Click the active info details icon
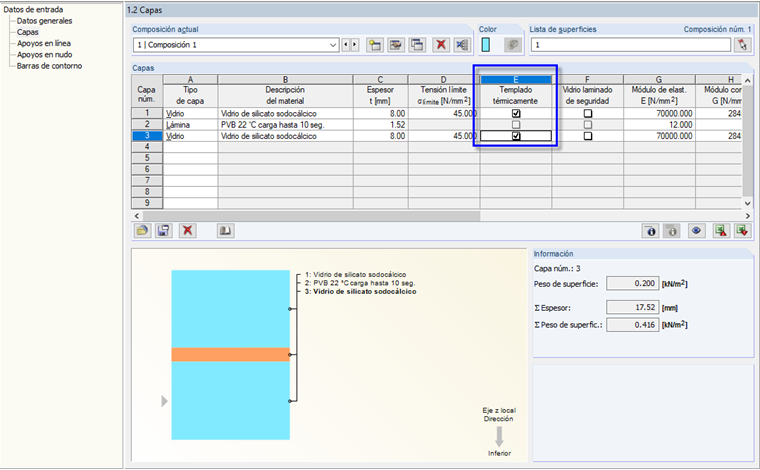This screenshot has width=760, height=470. (650, 231)
